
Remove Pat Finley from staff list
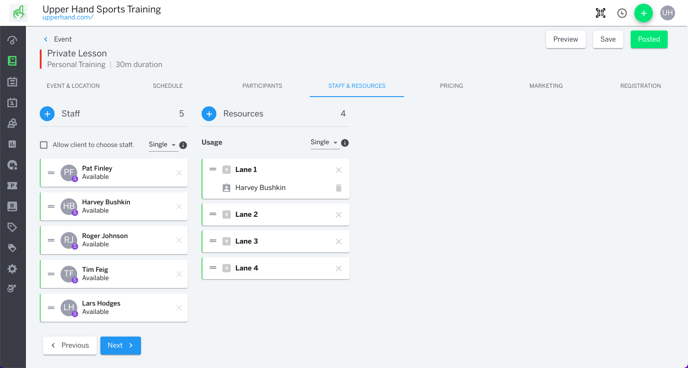(x=179, y=173)
